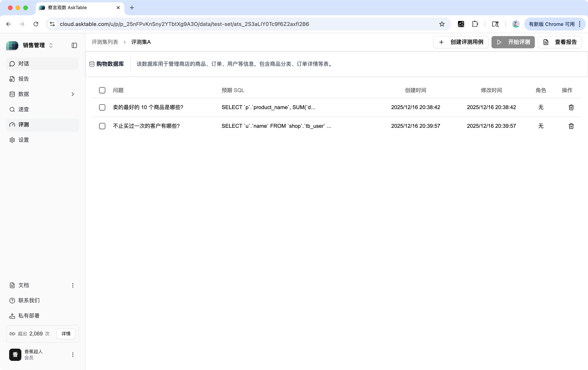
Task: Switch to the 察言观数 AskTable tab
Action: [73, 8]
